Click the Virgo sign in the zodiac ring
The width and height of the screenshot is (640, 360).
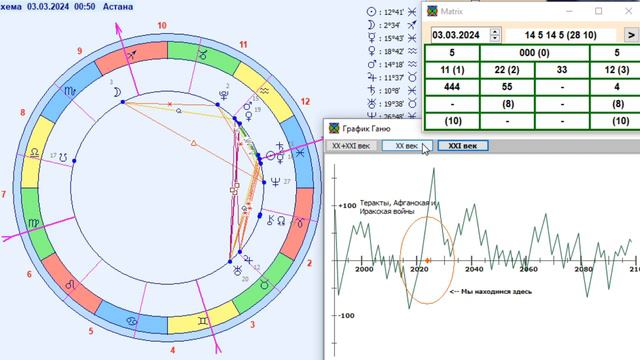[34, 223]
